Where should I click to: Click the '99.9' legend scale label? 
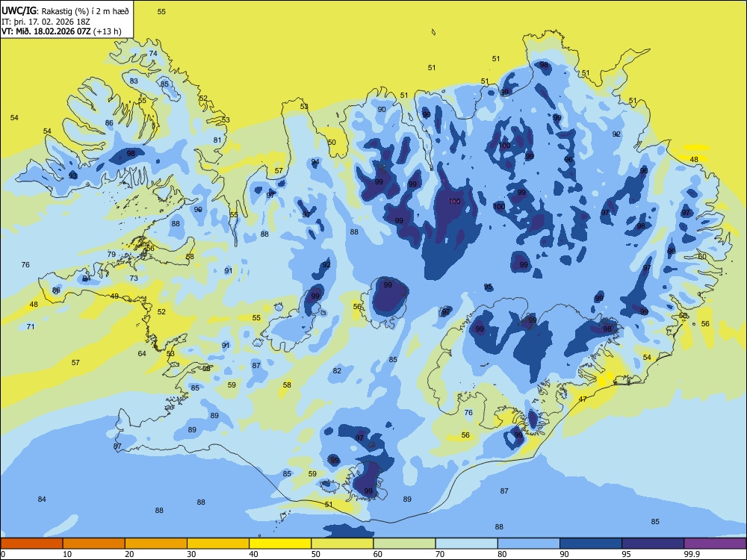[x=692, y=554]
